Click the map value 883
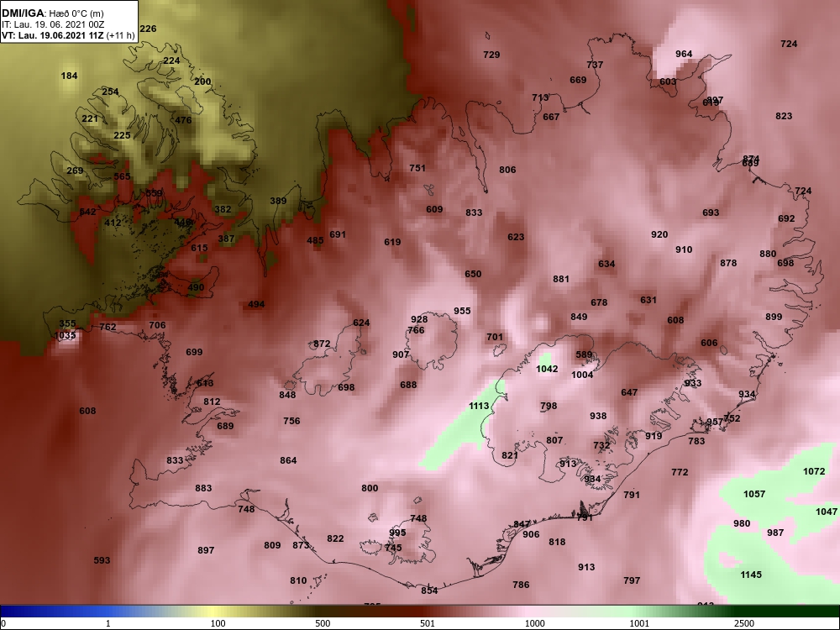This screenshot has height=630, width=840. (x=203, y=488)
